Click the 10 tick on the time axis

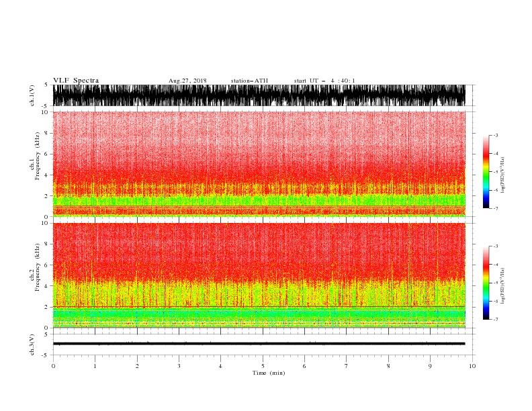[472, 366]
